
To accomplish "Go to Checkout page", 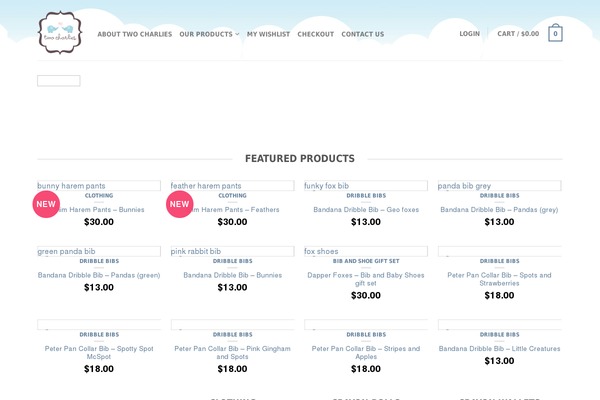I will [316, 34].
